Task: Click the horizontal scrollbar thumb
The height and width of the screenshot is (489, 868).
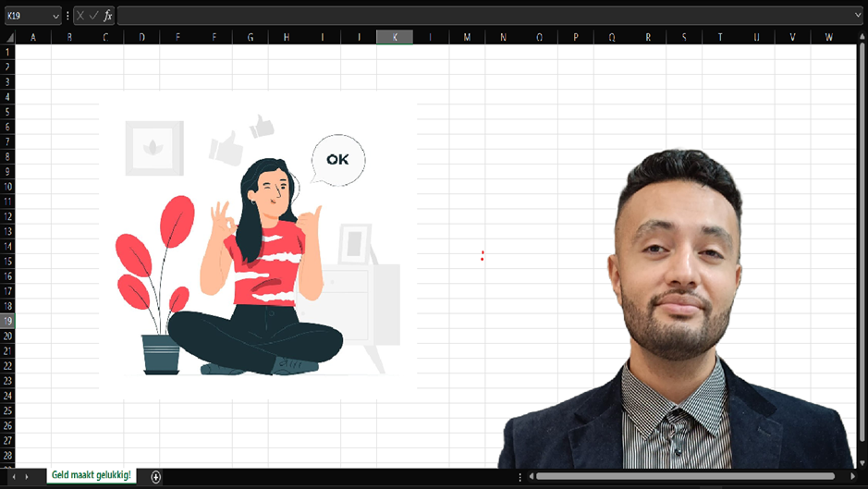Action: tap(684, 476)
